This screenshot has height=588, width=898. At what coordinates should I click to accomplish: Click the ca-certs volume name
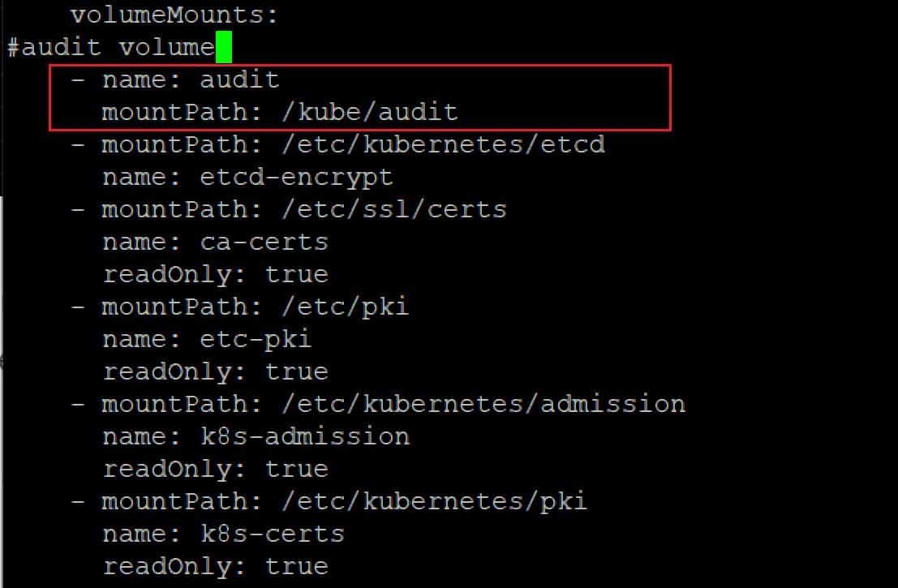[x=264, y=242]
